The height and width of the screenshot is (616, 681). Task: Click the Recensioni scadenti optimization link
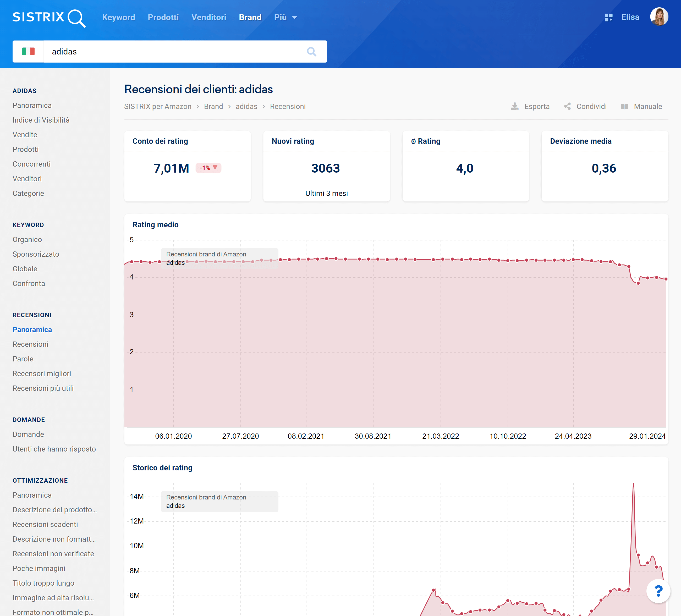click(45, 524)
